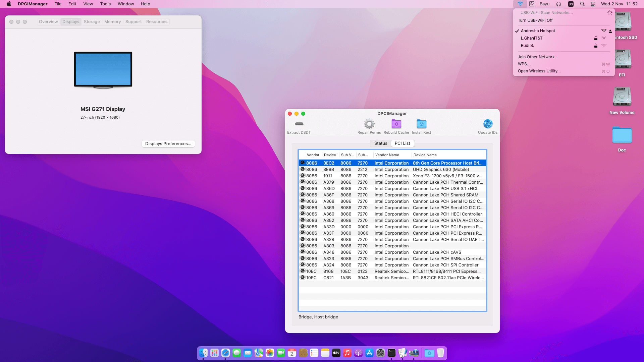Image resolution: width=644 pixels, height=362 pixels.
Task: Select the Rudi S. network
Action: pos(527,46)
